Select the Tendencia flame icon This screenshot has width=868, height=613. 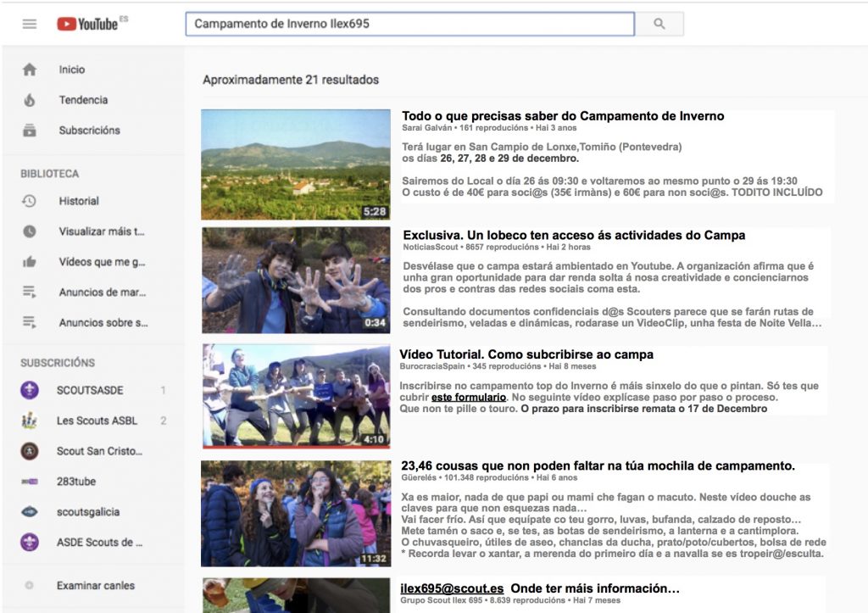click(x=30, y=100)
